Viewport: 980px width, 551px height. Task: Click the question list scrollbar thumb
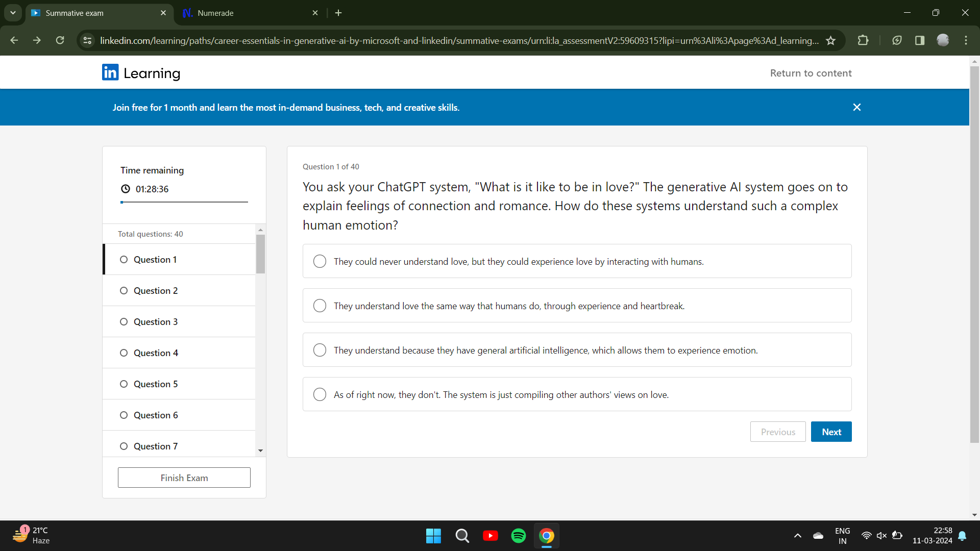pos(260,254)
